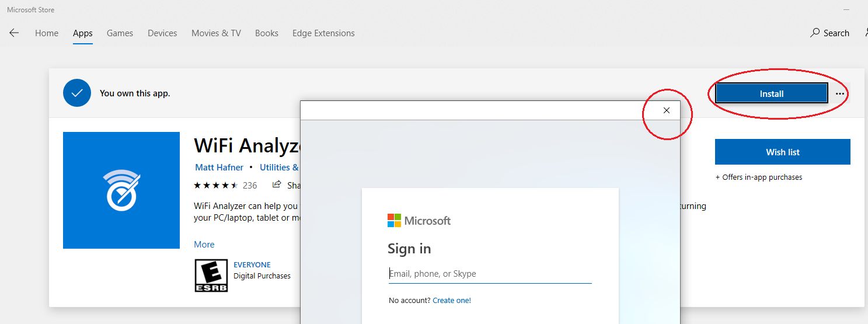Go to Movies & TV tab
868x324 pixels.
click(216, 33)
